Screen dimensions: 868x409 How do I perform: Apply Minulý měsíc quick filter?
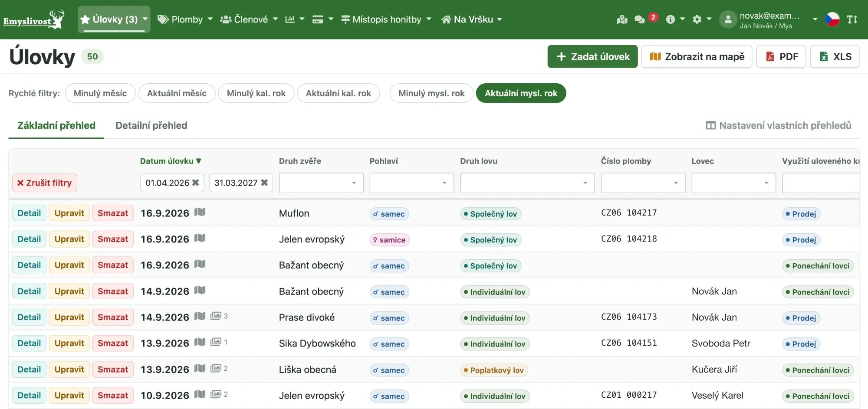pos(100,93)
